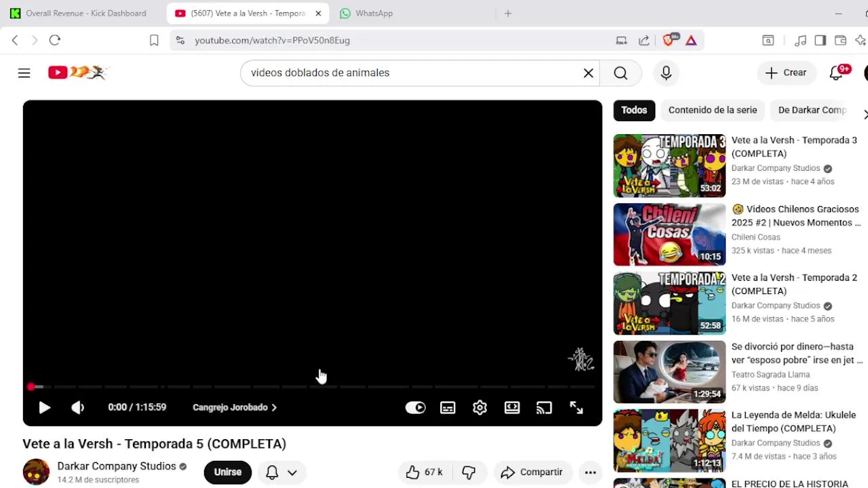Image resolution: width=868 pixels, height=488 pixels.
Task: Open Darkar Company Studios channel avatar
Action: [36, 472]
